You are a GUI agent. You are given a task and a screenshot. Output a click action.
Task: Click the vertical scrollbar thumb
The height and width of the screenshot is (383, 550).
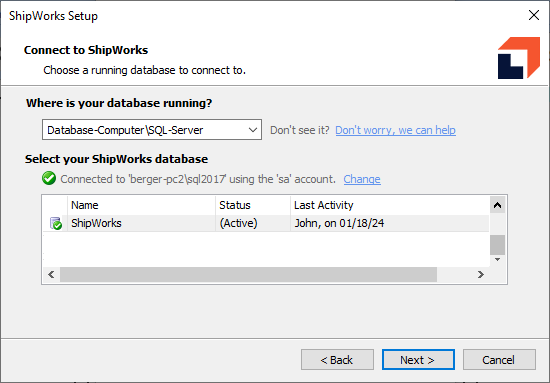pos(497,245)
